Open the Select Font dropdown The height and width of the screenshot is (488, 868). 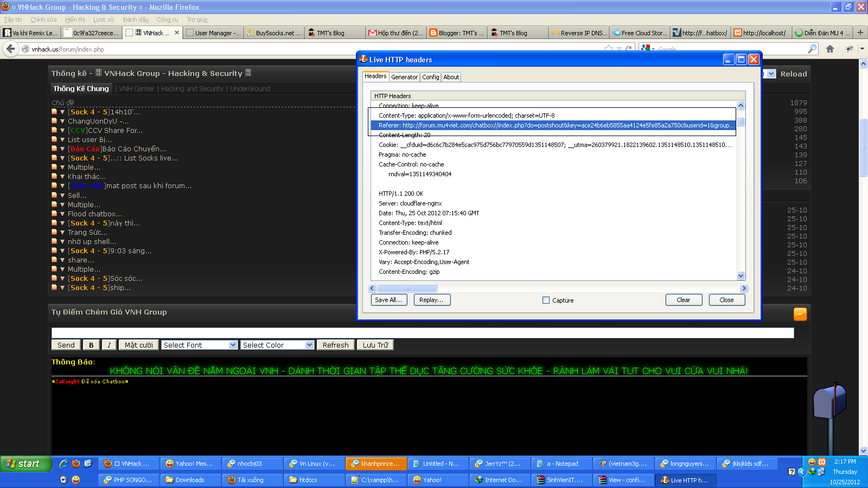coord(199,345)
